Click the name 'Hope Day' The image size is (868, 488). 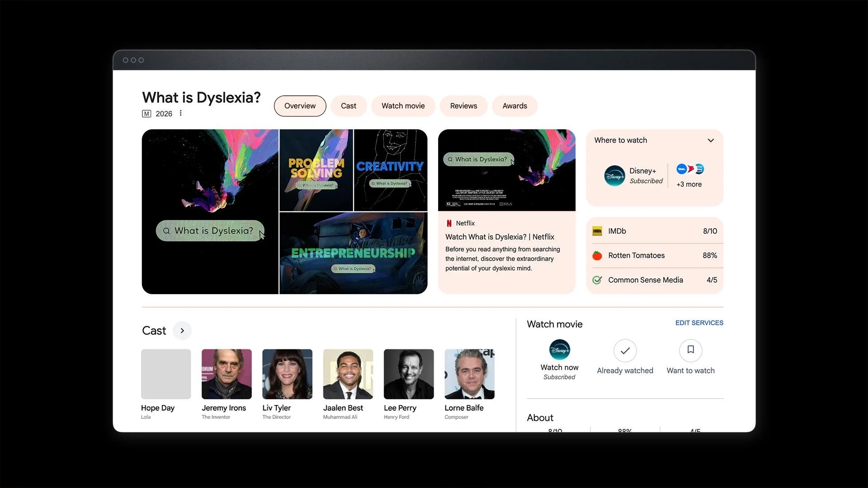click(x=158, y=408)
